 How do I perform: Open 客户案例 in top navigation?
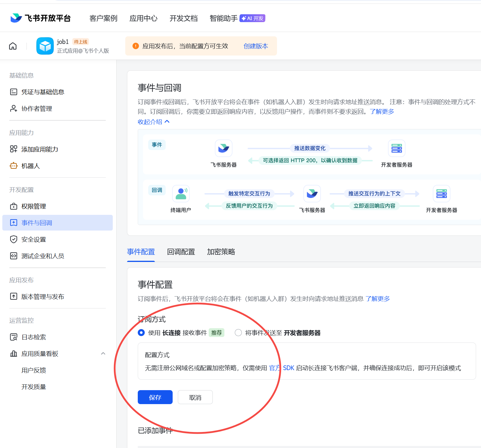[103, 18]
